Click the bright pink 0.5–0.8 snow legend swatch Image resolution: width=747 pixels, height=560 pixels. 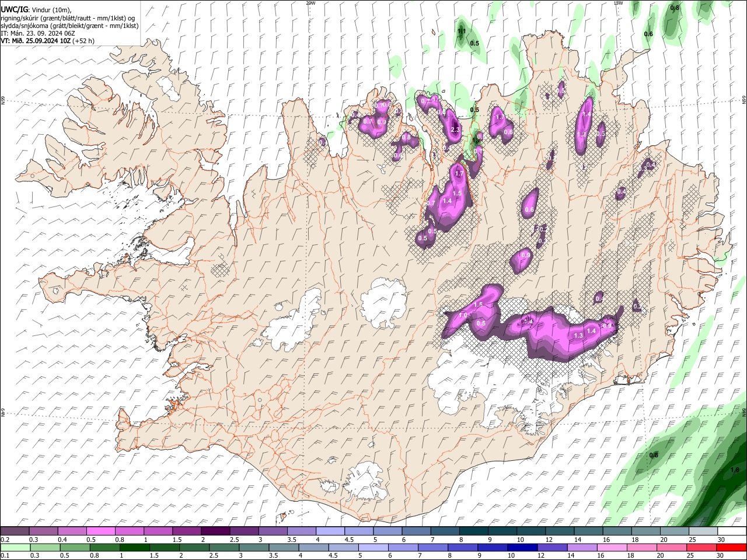[101, 531]
